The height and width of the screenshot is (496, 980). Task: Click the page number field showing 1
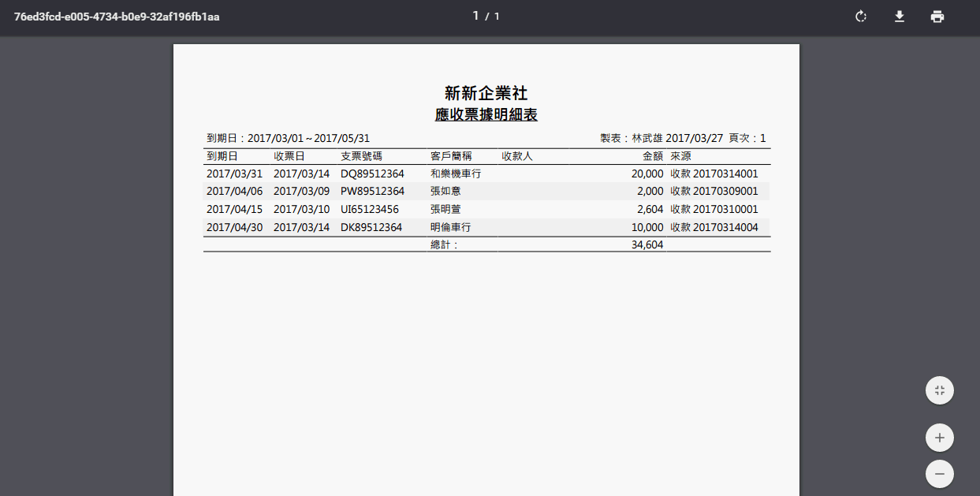(475, 16)
